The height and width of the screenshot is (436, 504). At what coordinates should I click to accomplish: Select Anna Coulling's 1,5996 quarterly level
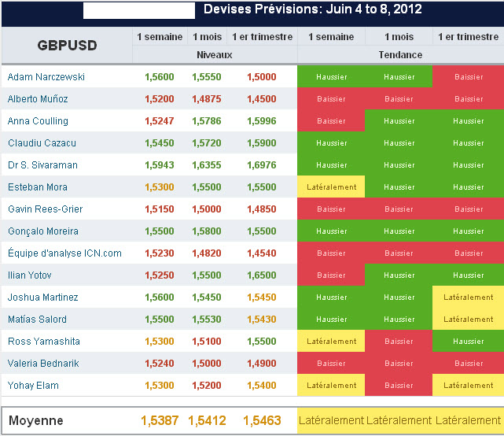pyautogui.click(x=262, y=121)
